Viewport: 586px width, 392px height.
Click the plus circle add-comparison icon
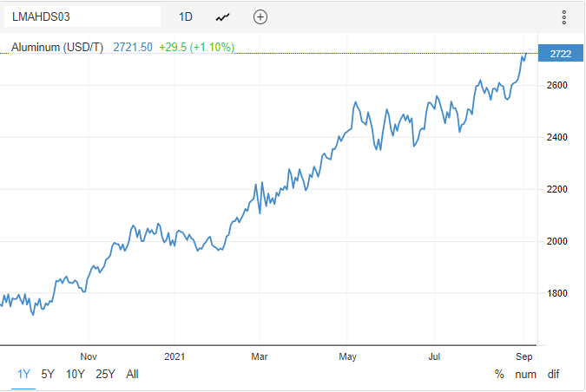[260, 16]
